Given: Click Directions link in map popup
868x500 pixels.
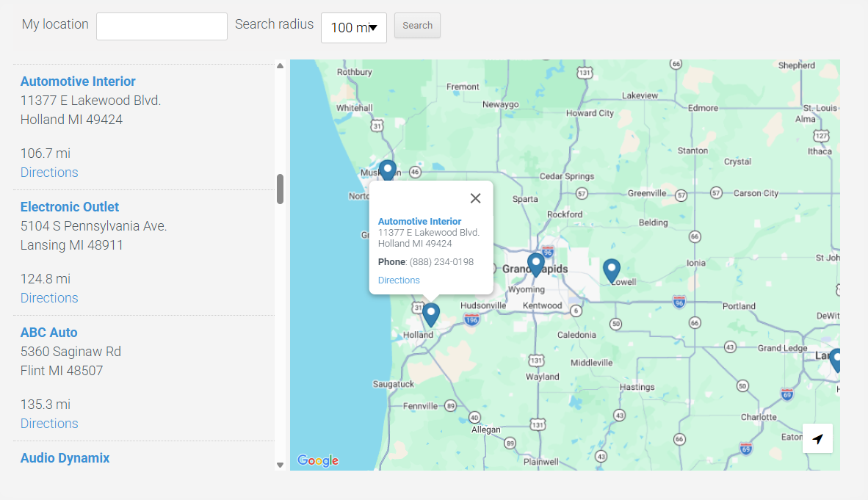Looking at the screenshot, I should [399, 280].
